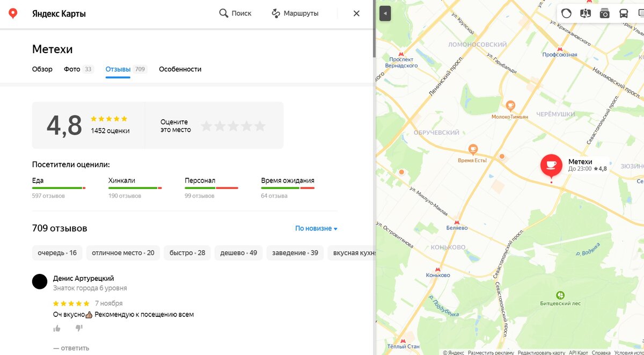This screenshot has height=355, width=644.
Task: Open Разместить рекламу footer link
Action: (x=491, y=352)
